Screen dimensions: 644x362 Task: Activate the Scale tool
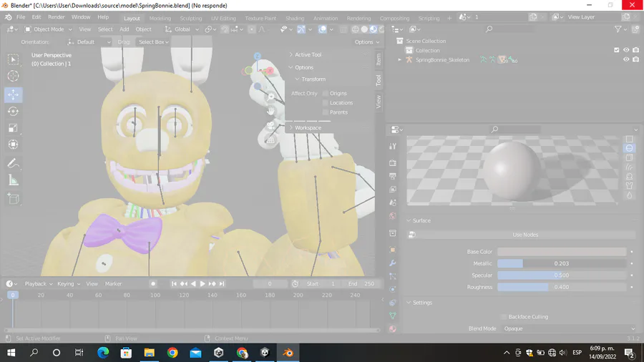[13, 128]
